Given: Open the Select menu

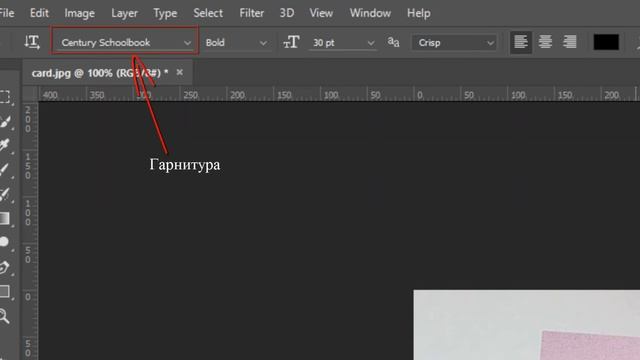Looking at the screenshot, I should tap(208, 13).
